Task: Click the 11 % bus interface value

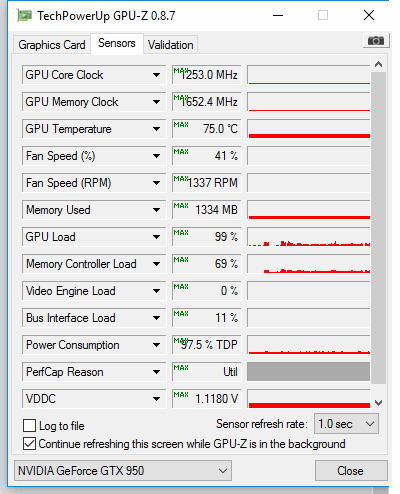Action: 206,318
